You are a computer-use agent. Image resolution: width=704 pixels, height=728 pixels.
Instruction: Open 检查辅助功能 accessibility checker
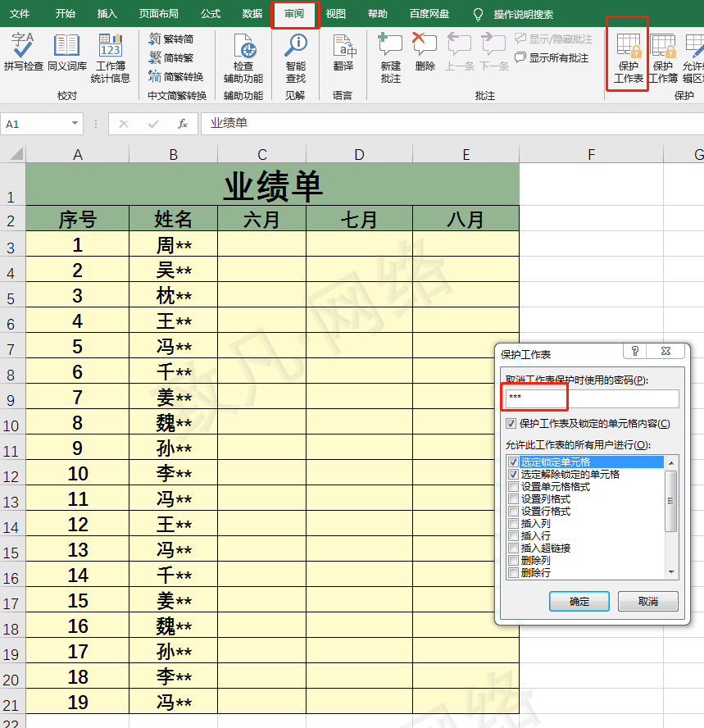243,58
